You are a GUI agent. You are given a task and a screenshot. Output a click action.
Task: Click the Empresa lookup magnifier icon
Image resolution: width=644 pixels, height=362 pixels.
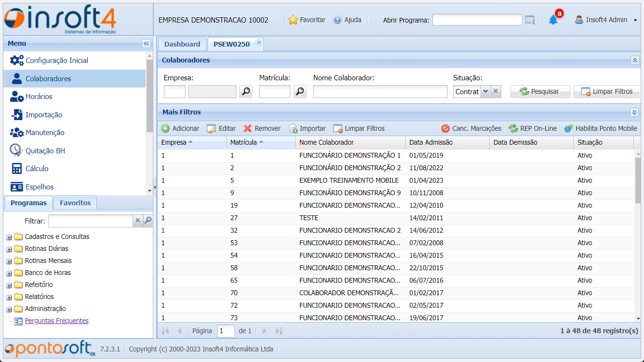[246, 91]
